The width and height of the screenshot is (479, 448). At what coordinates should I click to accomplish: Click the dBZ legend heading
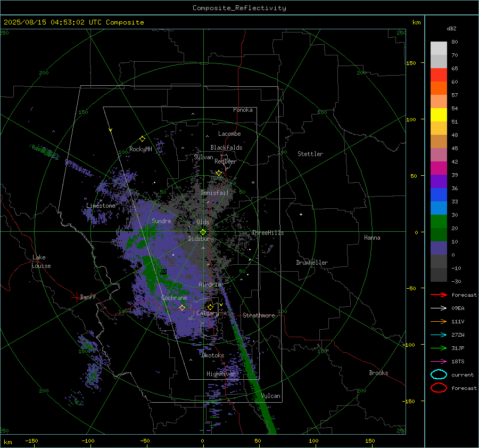[451, 29]
